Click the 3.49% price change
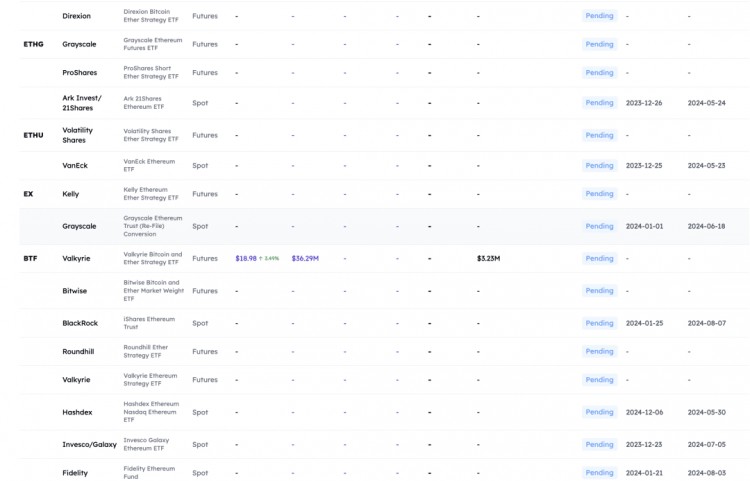The width and height of the screenshot is (750, 481). (x=269, y=259)
